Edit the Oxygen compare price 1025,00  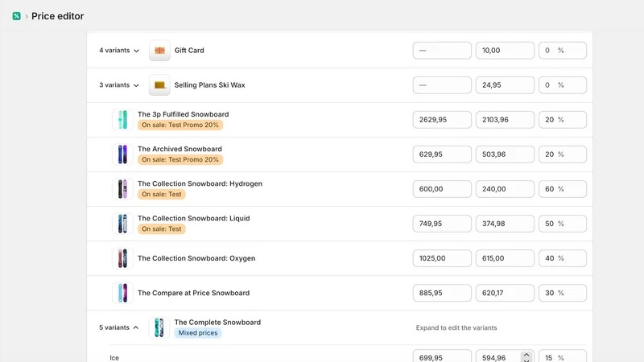point(442,258)
